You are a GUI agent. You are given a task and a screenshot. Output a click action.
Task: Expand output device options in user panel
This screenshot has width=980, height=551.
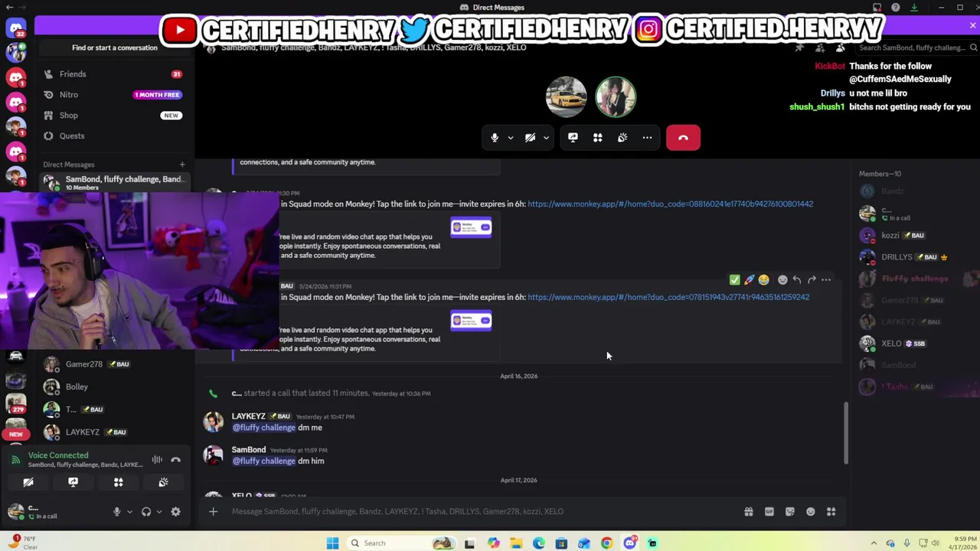point(158,512)
